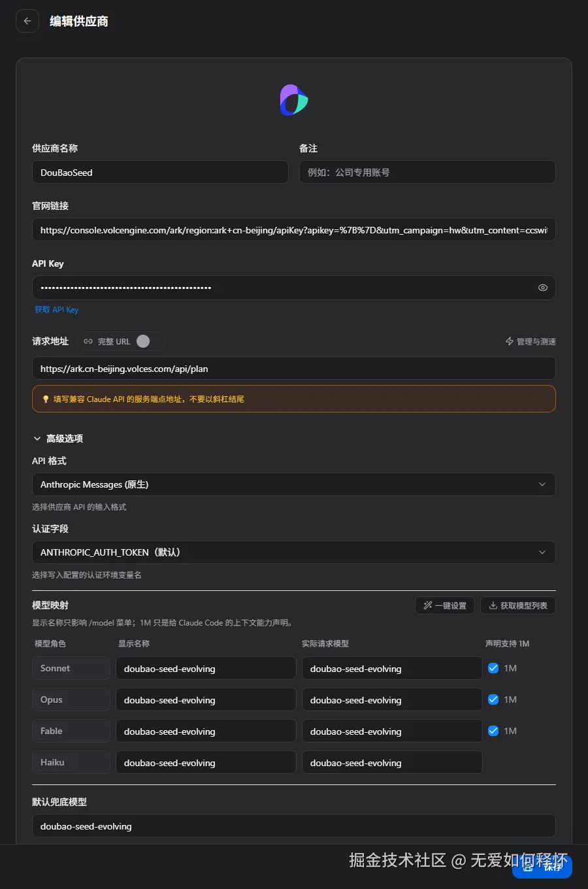The image size is (588, 889).
Task: Collapse the 高级选项 section
Action: 58,439
